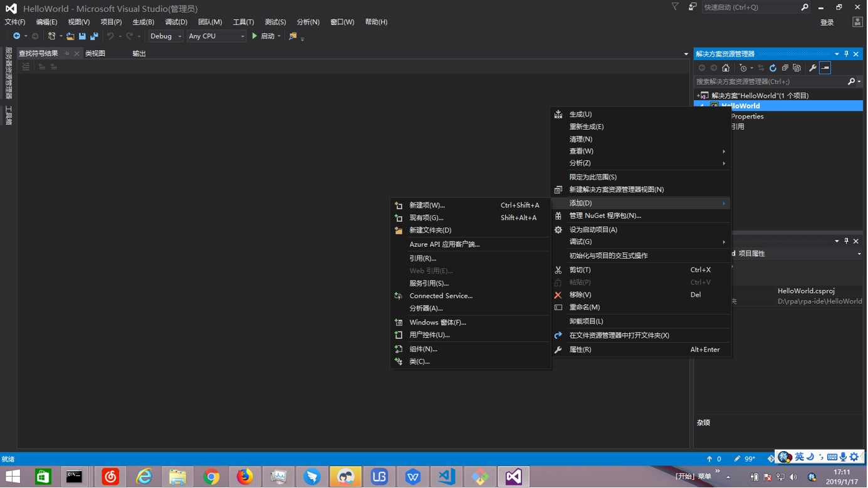This screenshot has height=488, width=868.
Task: Click the Refresh icon in Solution Explorer
Action: (773, 68)
